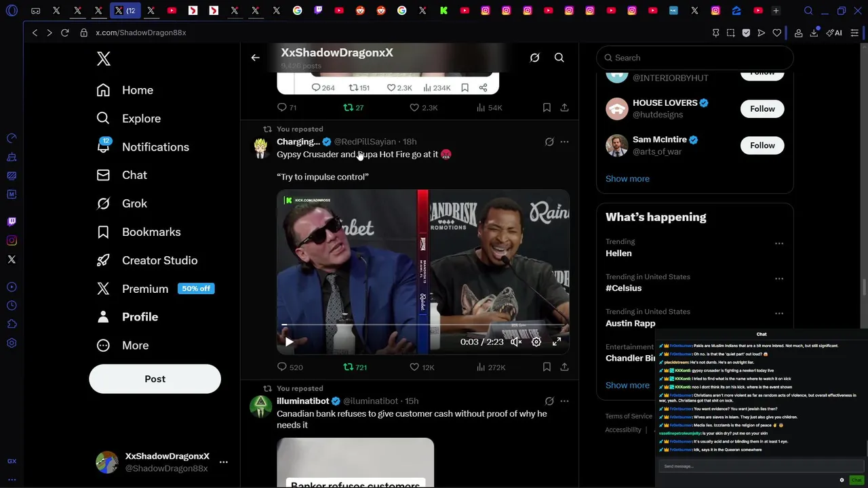
Task: Like the post with 12K likes
Action: point(422,367)
